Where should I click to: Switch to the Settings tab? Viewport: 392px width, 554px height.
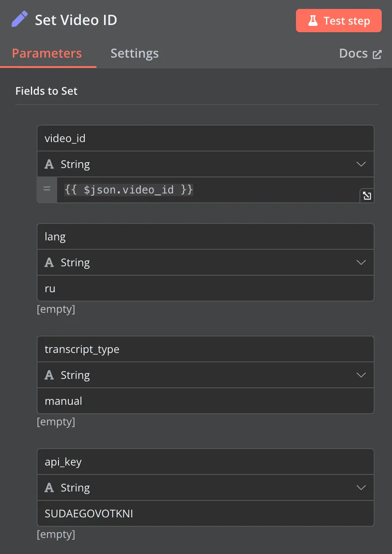[x=134, y=53]
